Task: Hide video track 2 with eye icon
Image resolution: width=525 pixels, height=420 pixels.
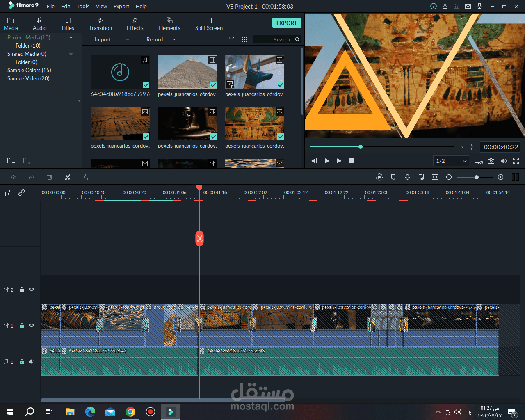Action: 32,290
